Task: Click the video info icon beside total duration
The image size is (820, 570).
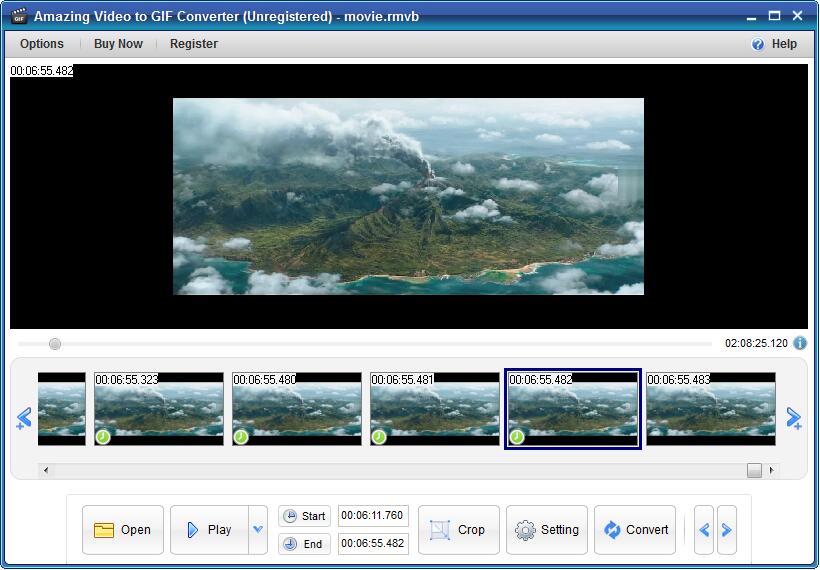Action: 800,343
